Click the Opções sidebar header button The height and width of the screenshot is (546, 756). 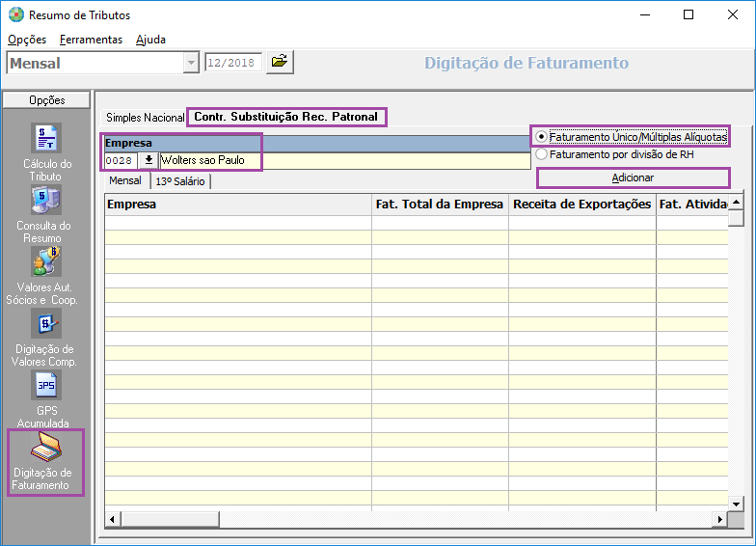click(x=46, y=100)
